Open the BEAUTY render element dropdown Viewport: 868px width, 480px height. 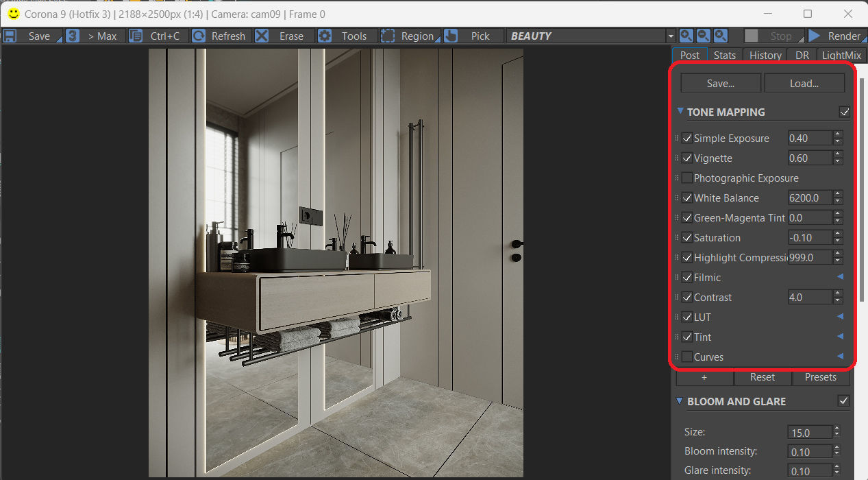[670, 36]
